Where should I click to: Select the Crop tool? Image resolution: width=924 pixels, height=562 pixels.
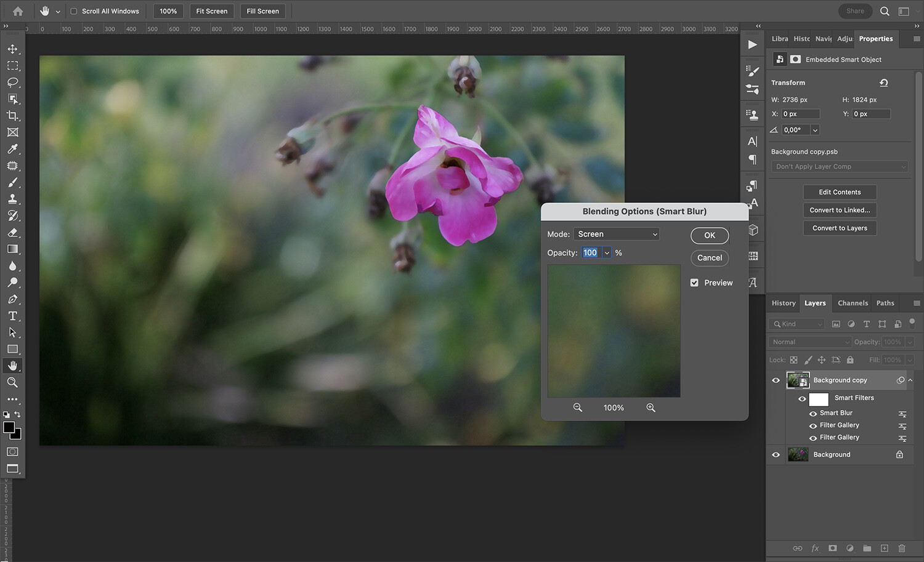tap(12, 115)
